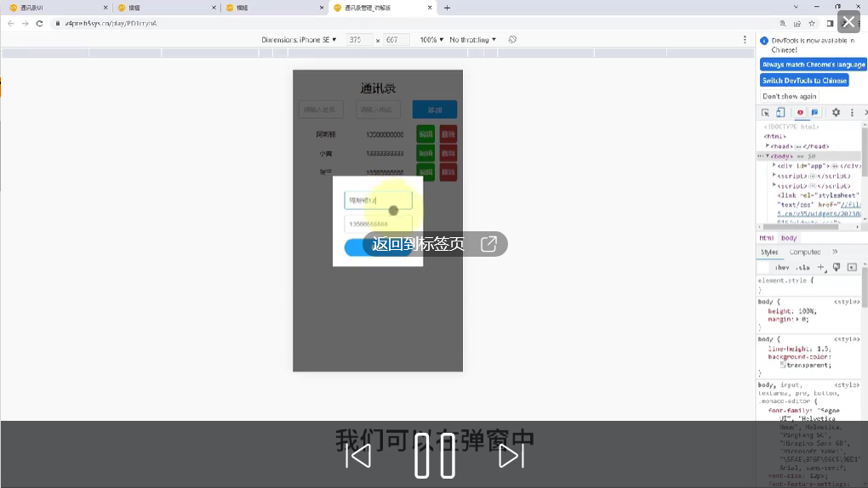868x488 pixels.
Task: Open the No throttling dropdown
Action: pyautogui.click(x=473, y=40)
